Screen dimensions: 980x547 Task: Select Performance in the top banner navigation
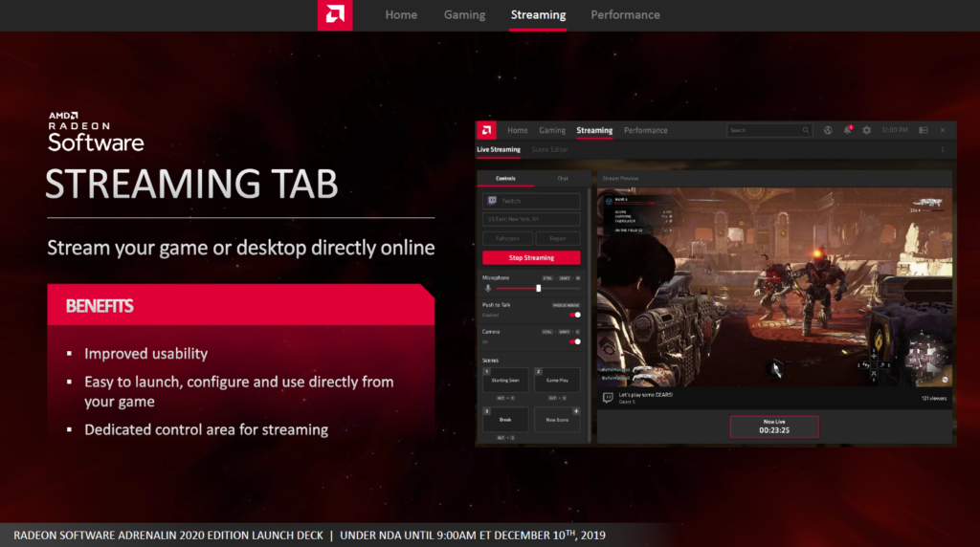tap(625, 15)
